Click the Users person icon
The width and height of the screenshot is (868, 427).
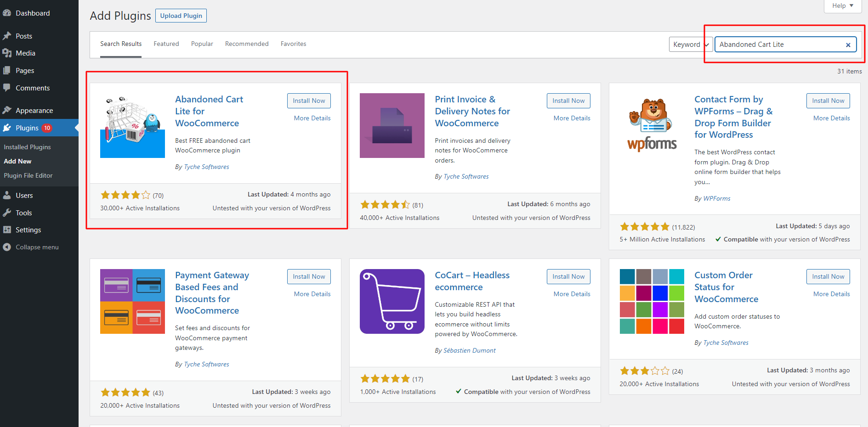tap(7, 195)
